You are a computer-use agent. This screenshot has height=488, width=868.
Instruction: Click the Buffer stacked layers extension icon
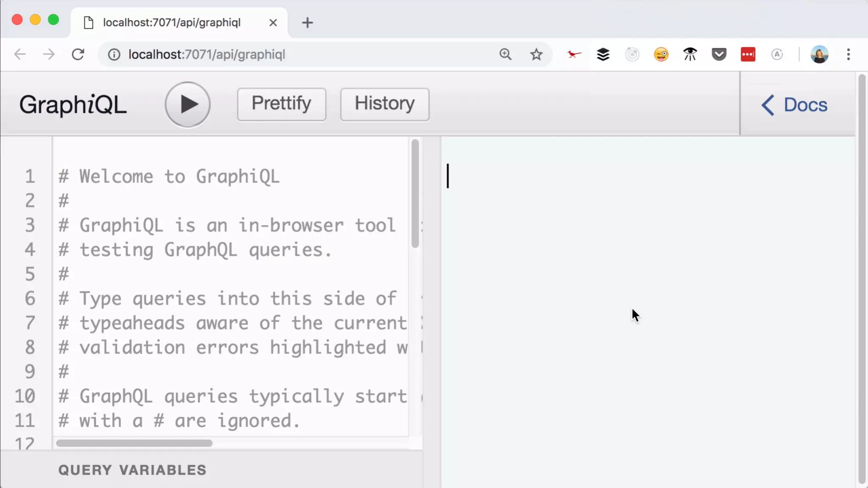[x=603, y=54]
